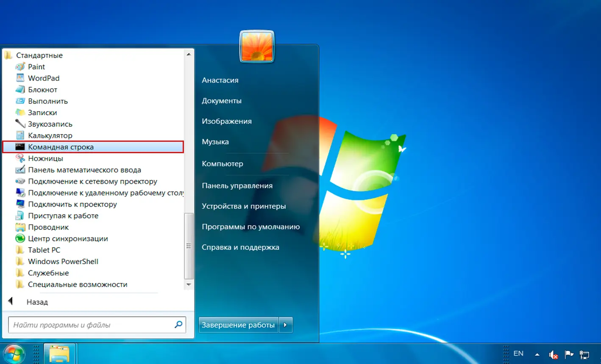
Task: Open the Анастасия user folder
Action: click(x=220, y=80)
